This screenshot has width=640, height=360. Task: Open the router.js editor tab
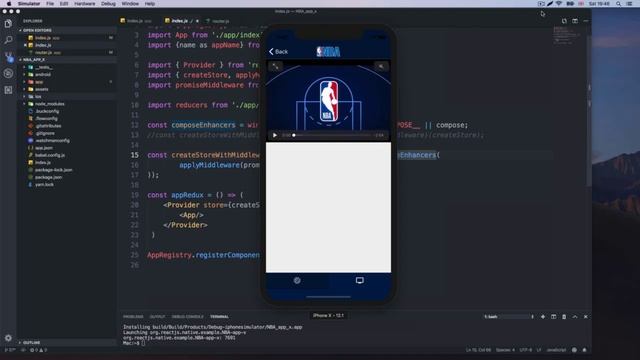[218, 21]
